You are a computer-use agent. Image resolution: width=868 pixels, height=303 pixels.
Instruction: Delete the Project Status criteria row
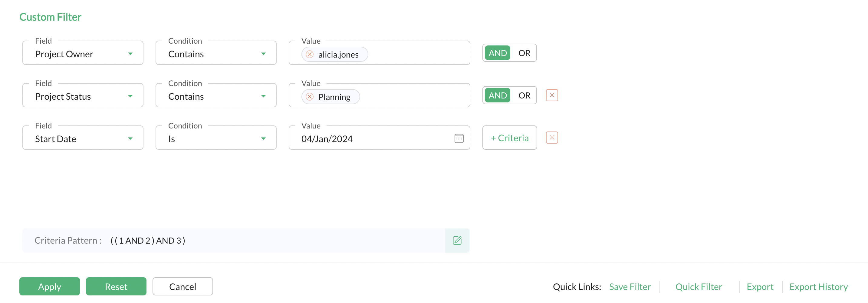point(552,95)
